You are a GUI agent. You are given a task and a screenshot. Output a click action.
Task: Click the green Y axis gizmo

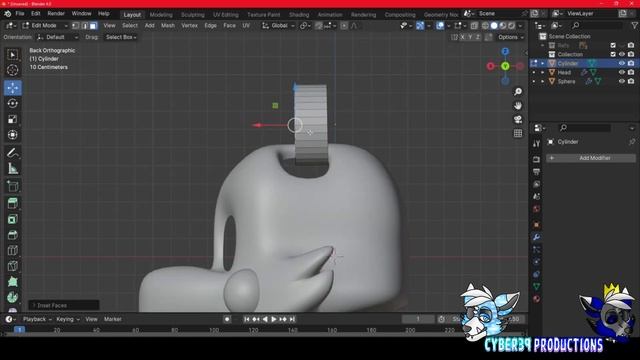coord(505,66)
